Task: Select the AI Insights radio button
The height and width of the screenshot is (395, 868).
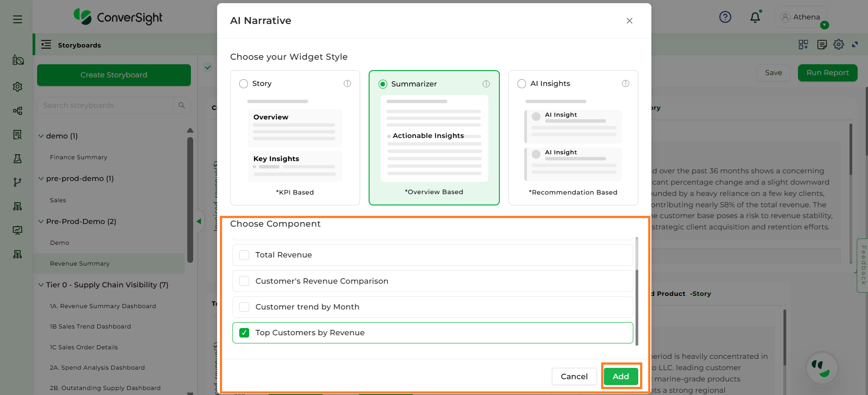Action: (522, 84)
